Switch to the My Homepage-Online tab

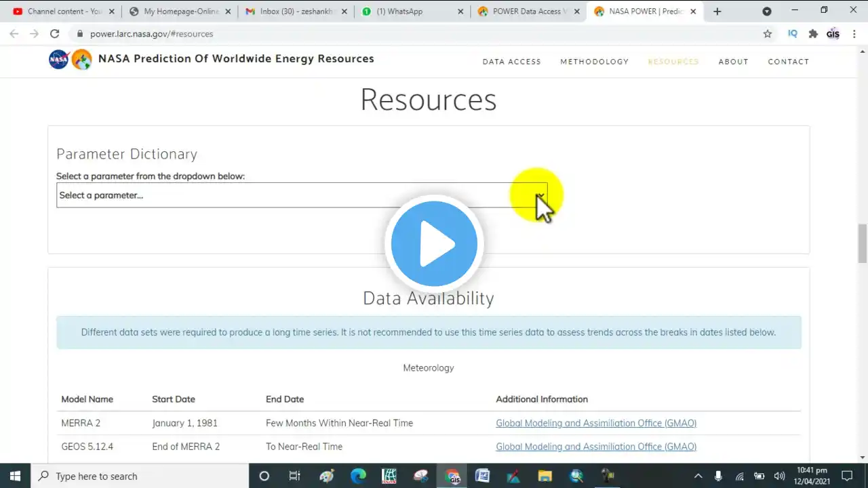(x=179, y=12)
